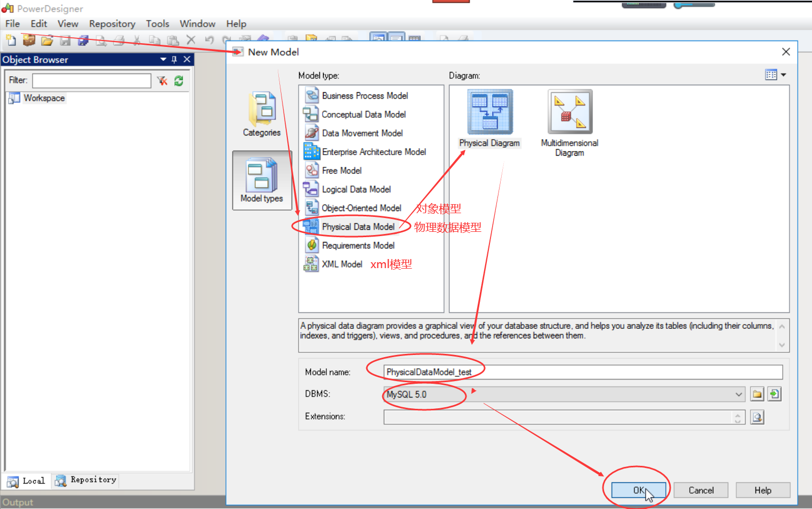The image size is (812, 509).
Task: Open the Tools menu
Action: [157, 24]
